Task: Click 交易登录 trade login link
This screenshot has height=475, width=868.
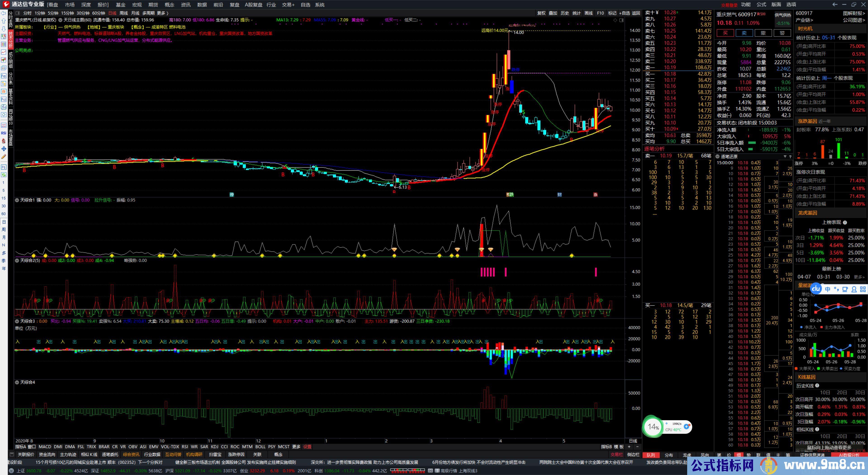Action: pyautogui.click(x=729, y=5)
